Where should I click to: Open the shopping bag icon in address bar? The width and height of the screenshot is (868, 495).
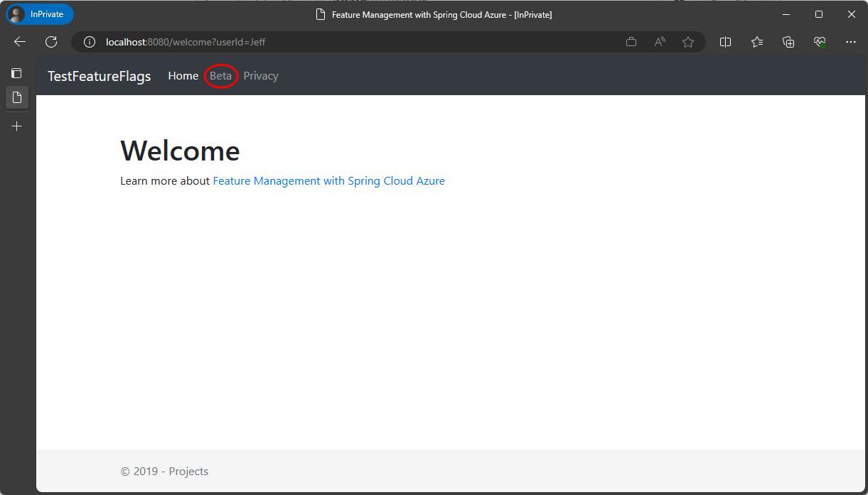tap(631, 42)
